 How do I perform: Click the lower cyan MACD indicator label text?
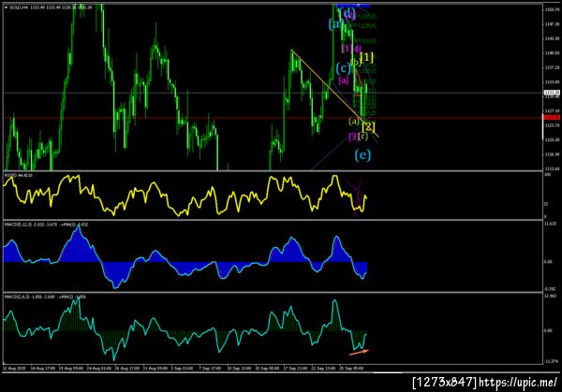tap(45, 297)
